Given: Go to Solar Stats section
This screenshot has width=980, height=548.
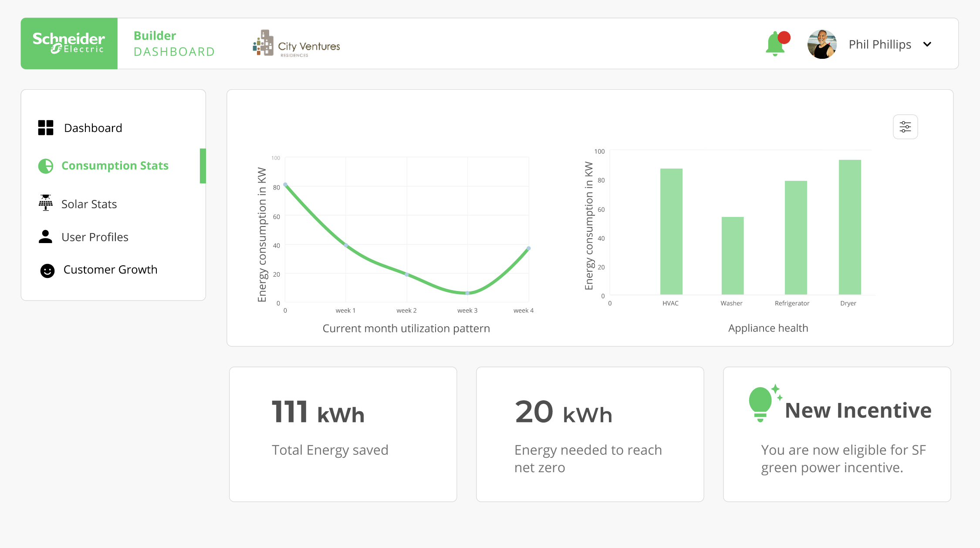Looking at the screenshot, I should (89, 204).
